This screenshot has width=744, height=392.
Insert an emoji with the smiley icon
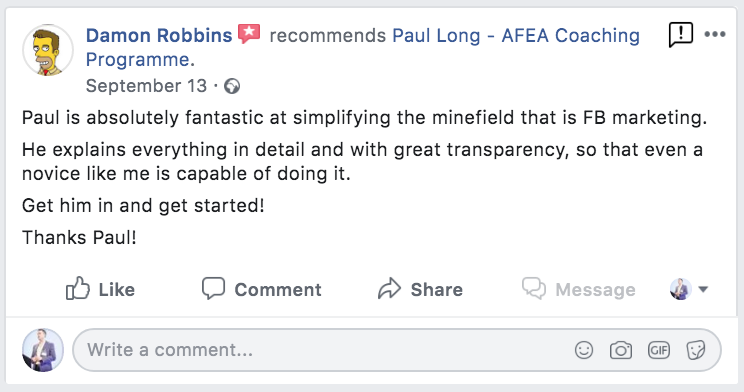(584, 350)
